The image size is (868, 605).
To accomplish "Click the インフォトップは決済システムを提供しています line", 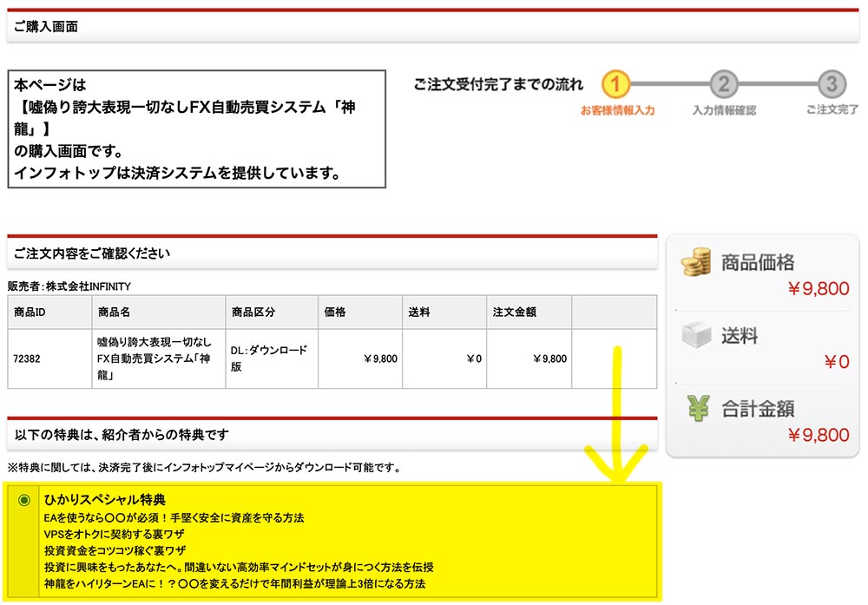I will [x=177, y=173].
